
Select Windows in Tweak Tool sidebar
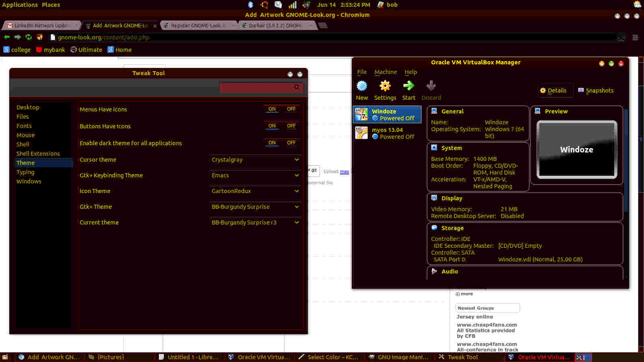(29, 181)
